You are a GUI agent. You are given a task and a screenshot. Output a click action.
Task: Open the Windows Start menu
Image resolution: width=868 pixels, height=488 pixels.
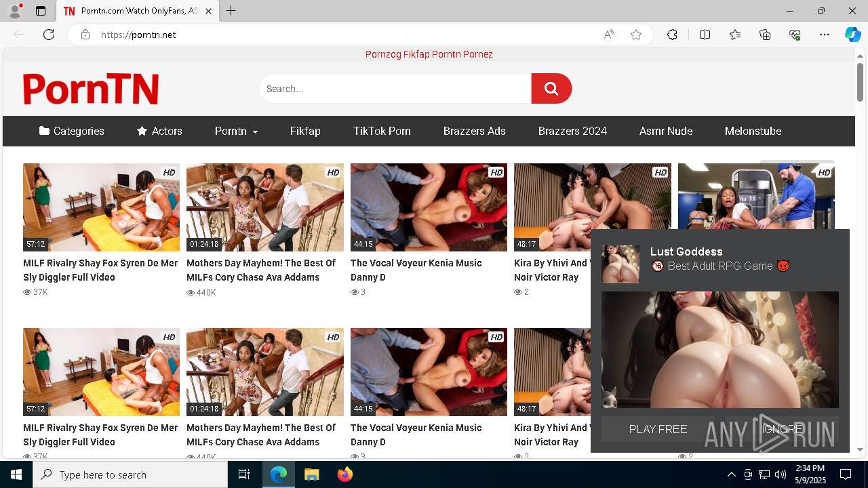click(x=16, y=474)
